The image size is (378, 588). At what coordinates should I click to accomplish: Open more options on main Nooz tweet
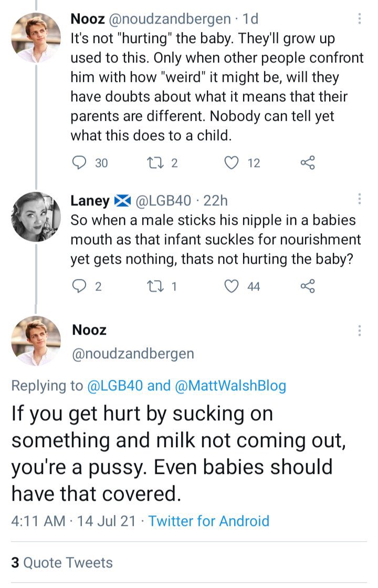tap(359, 330)
